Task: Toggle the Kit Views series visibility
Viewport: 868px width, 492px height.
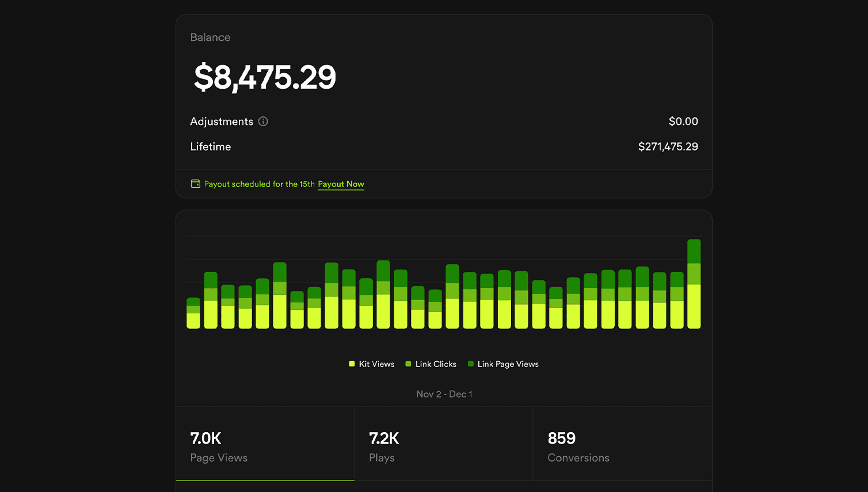Action: (x=371, y=364)
